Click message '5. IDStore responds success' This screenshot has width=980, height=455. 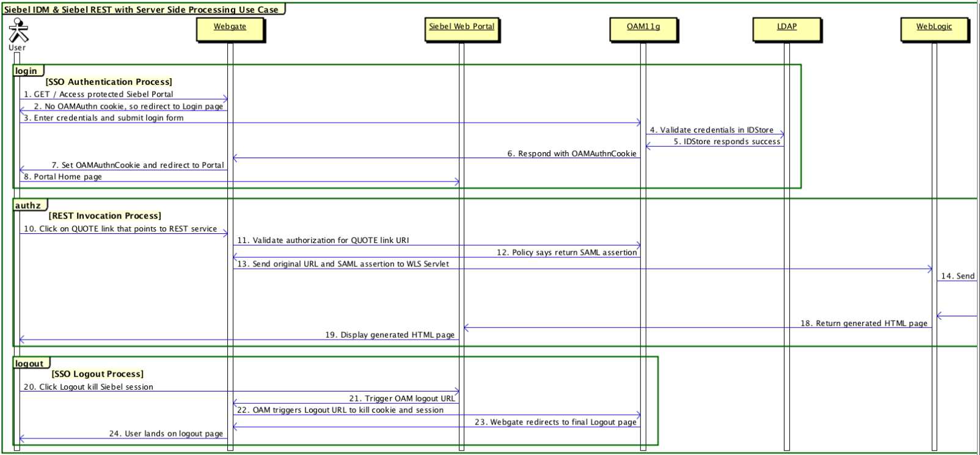(x=727, y=142)
